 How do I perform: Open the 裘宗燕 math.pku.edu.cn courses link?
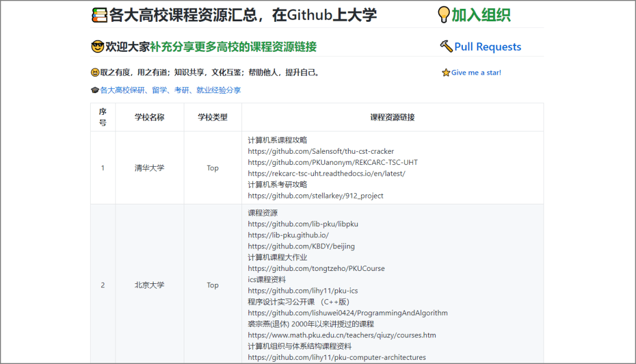pyautogui.click(x=341, y=335)
